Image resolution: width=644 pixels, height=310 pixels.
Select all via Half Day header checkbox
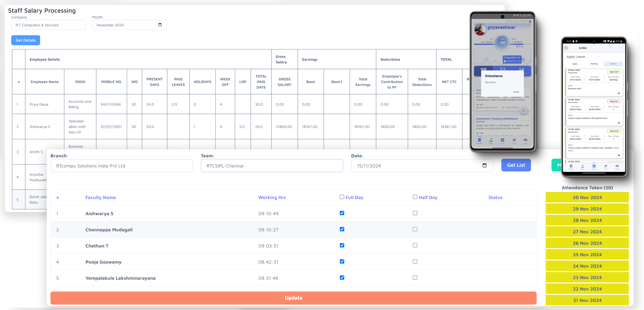point(415,197)
